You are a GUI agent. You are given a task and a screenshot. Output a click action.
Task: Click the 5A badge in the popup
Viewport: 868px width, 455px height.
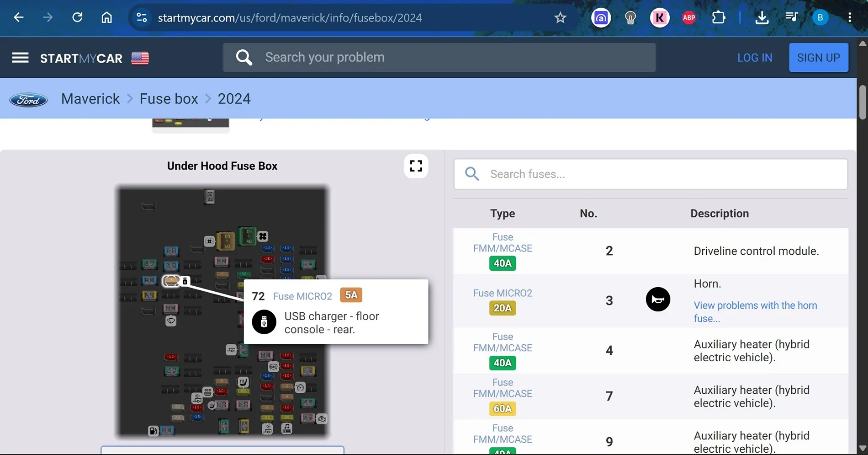click(351, 295)
